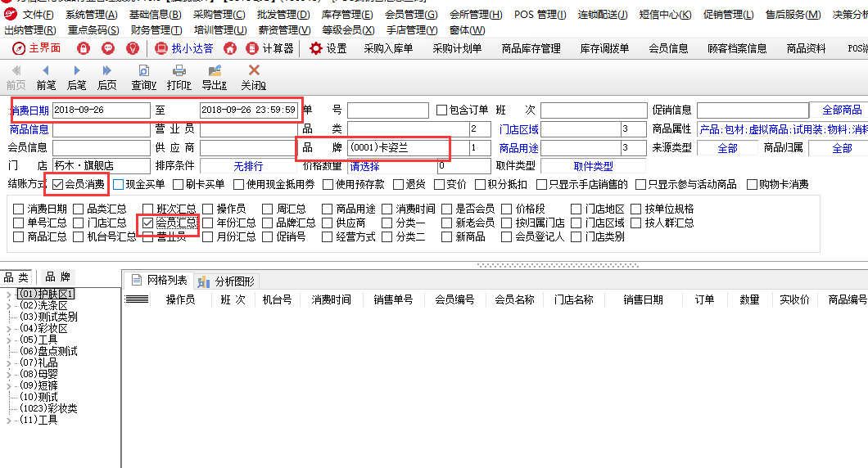Check the 退货 checkbox
This screenshot has height=468, width=868.
[398, 185]
